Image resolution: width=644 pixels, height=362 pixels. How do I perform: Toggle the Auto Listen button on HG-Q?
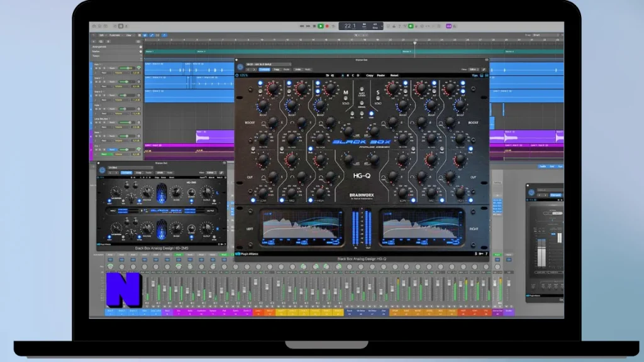[x=362, y=89]
